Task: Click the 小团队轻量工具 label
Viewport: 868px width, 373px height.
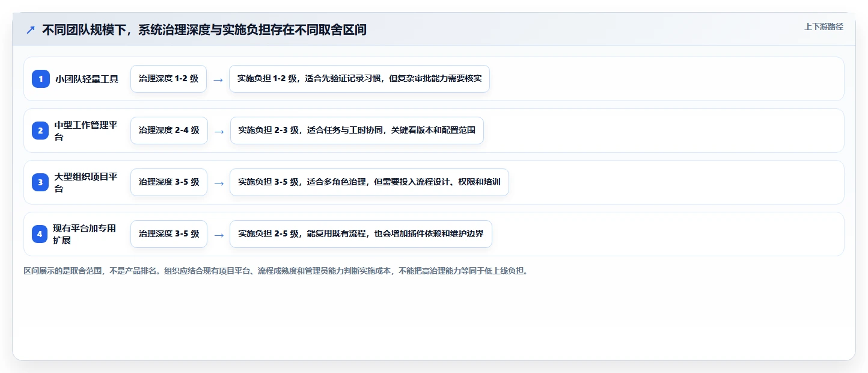Action: tap(87, 79)
